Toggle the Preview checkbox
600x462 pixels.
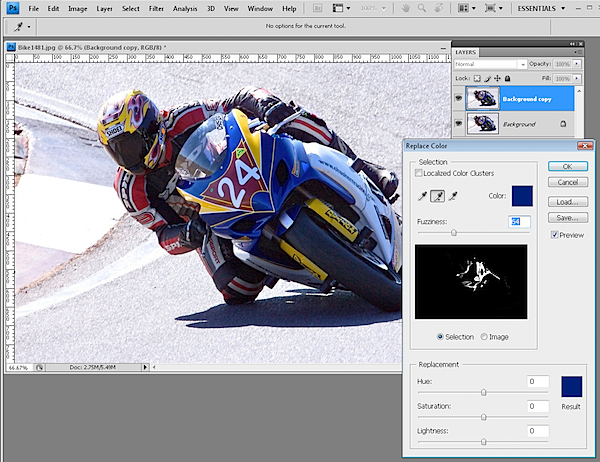[555, 235]
